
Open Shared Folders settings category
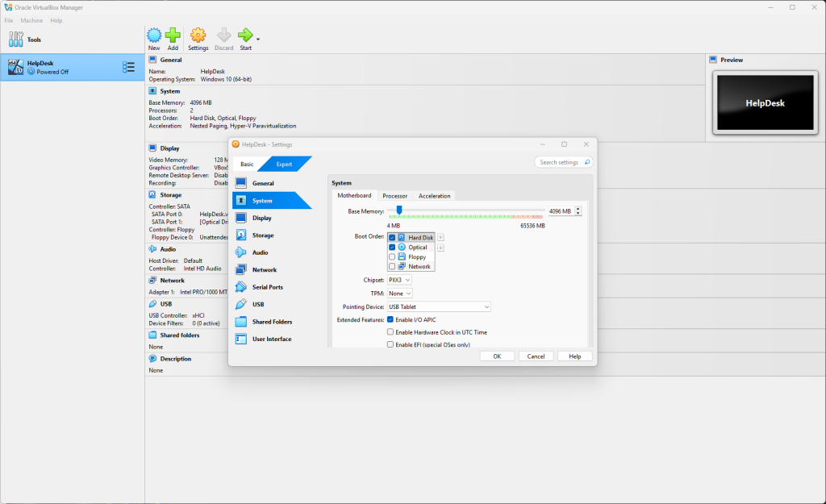272,322
